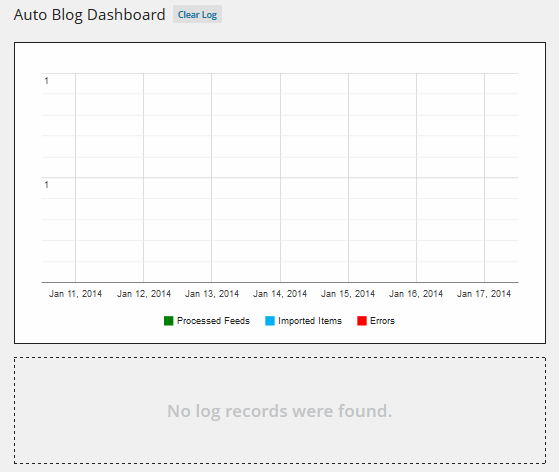
Task: Click the Jan 11, 2014 axis label
Action: point(76,294)
